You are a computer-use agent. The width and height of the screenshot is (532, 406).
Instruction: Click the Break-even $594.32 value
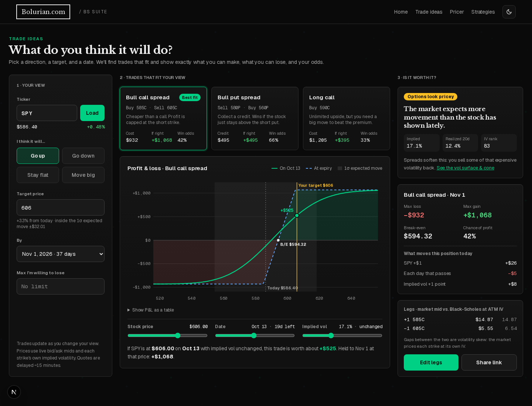click(x=418, y=236)
